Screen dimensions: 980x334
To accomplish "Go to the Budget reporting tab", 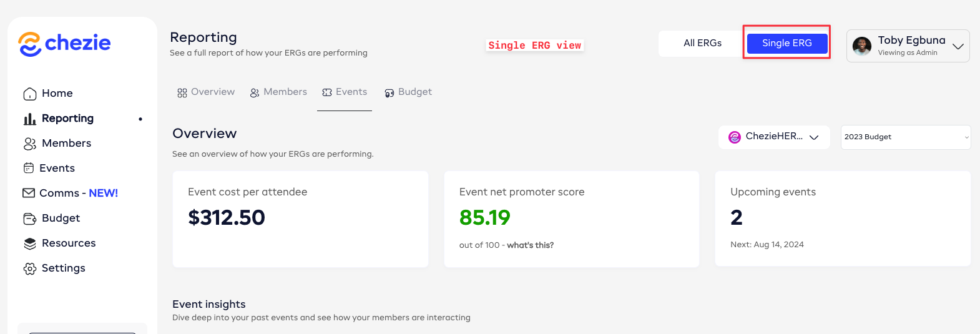I will click(408, 92).
